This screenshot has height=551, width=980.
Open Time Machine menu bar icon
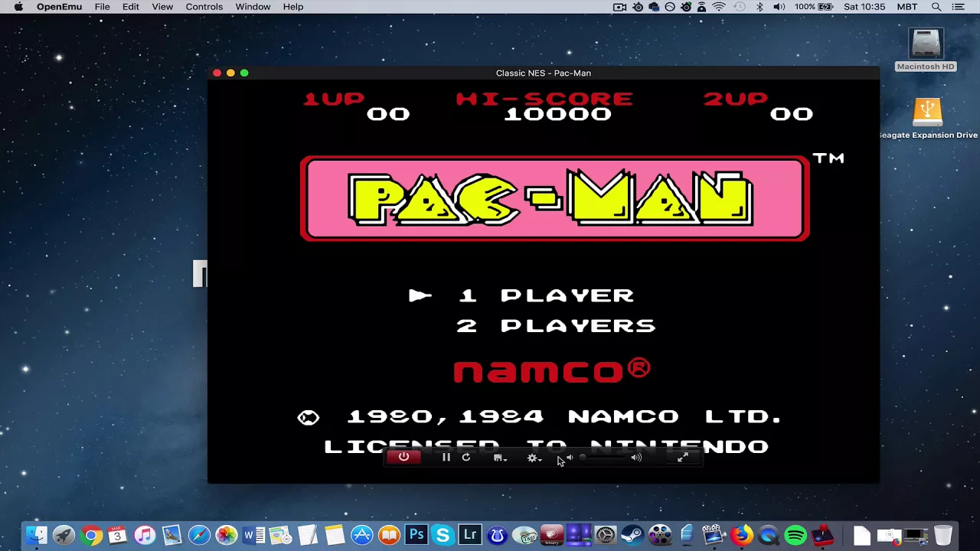click(740, 7)
